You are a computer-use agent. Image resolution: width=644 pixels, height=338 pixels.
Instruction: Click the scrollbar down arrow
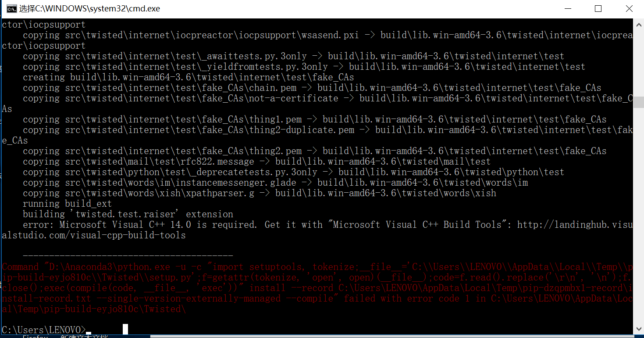tap(639, 329)
